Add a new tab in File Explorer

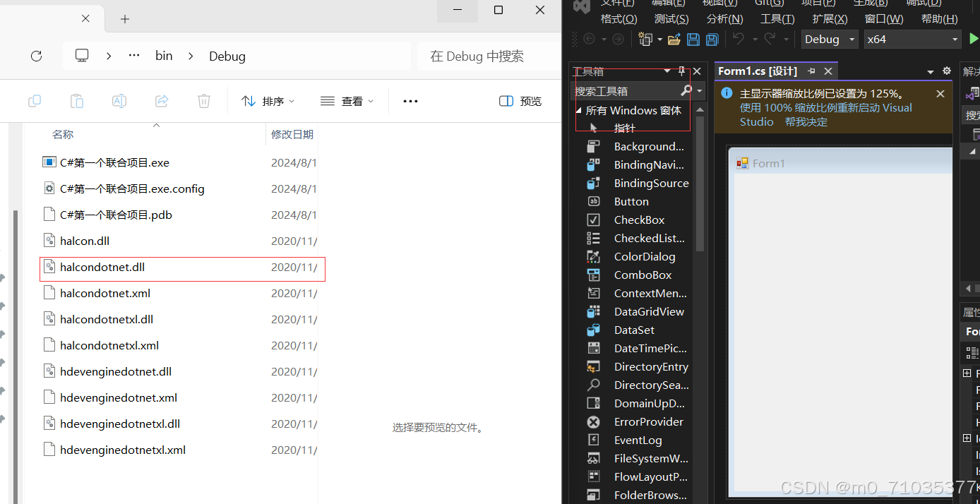(x=125, y=19)
